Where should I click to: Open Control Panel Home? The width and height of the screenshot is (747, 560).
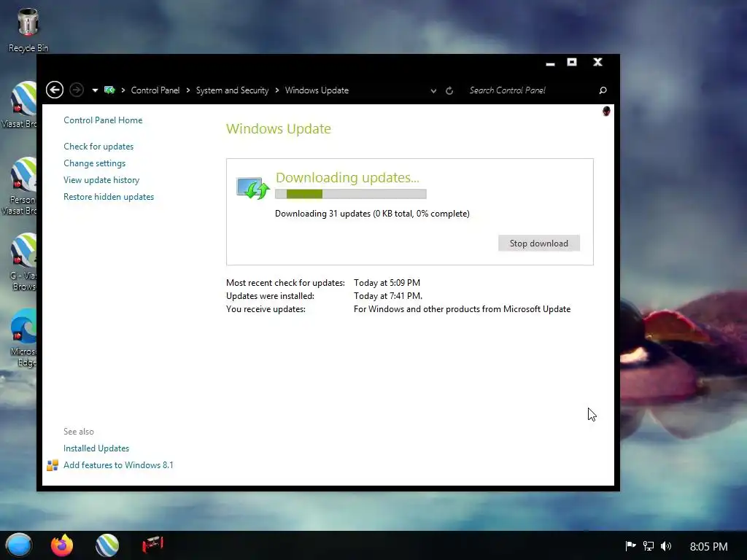(x=103, y=120)
